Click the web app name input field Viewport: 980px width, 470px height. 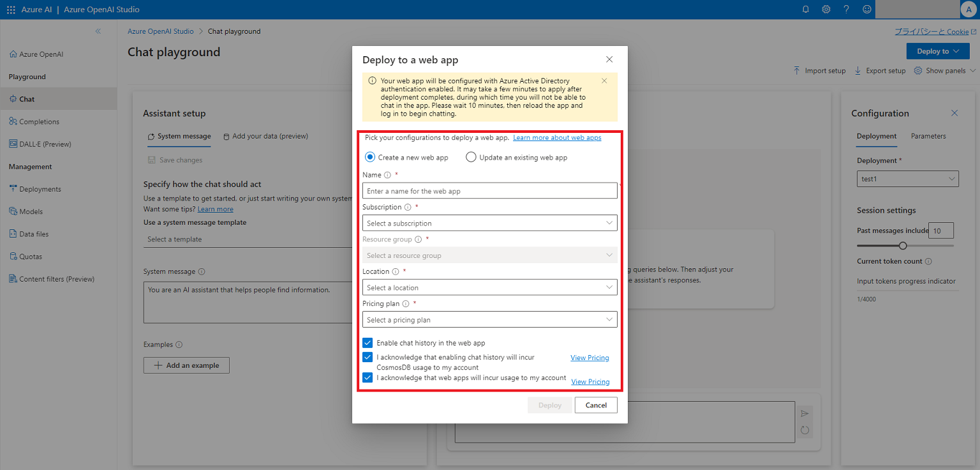489,191
